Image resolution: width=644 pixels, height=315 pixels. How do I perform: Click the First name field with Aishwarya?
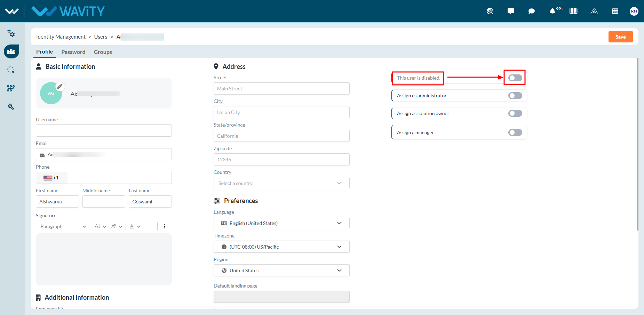click(57, 201)
